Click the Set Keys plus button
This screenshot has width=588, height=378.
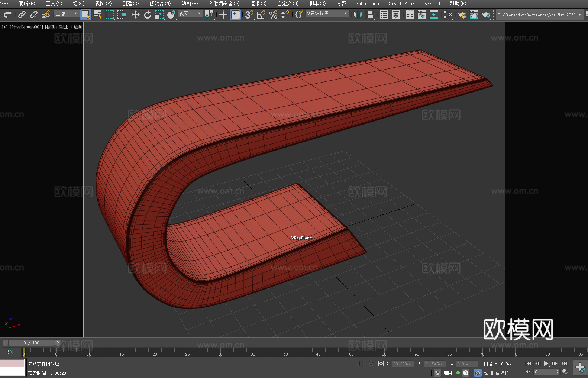point(580,368)
